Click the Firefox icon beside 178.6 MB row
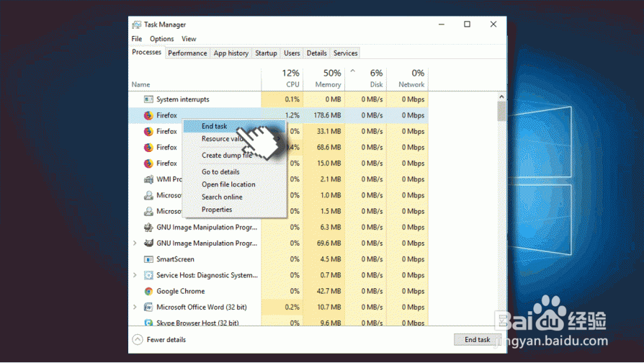Screen dimensions: 644x363 point(148,115)
